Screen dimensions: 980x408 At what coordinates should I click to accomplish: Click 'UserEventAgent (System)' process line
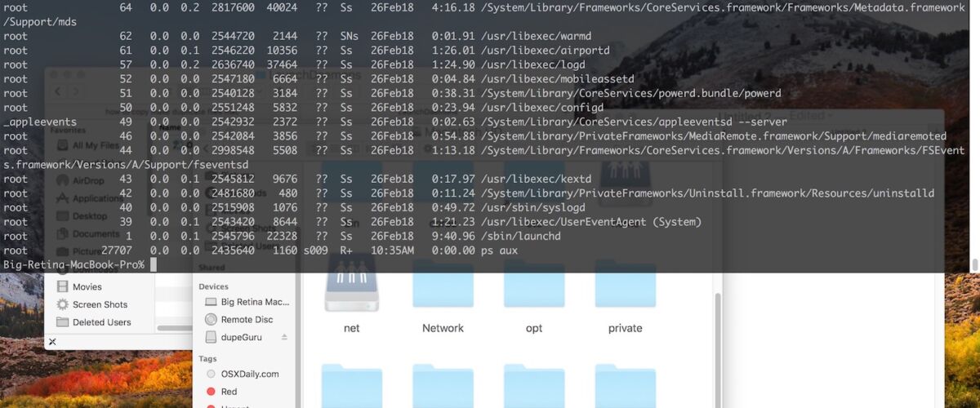point(591,222)
